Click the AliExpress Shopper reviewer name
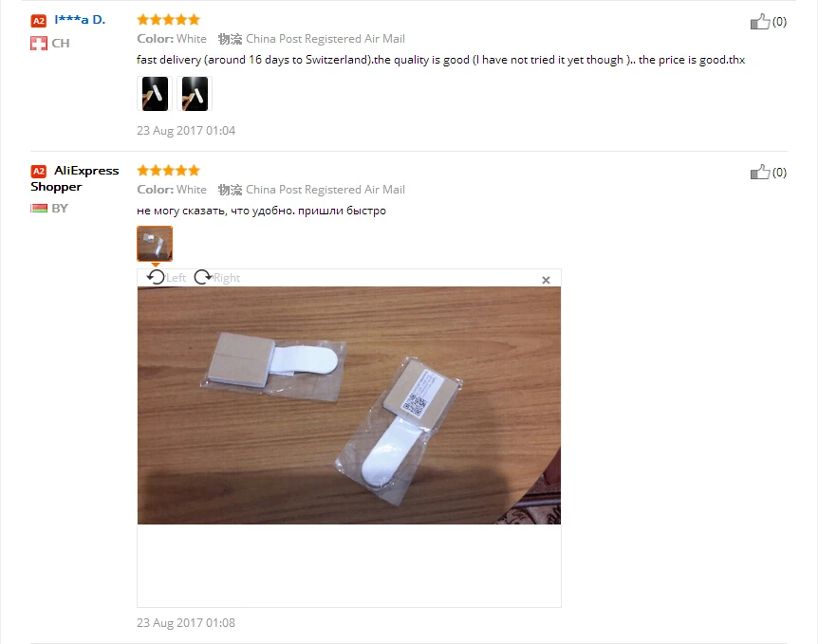The width and height of the screenshot is (818, 644). coord(75,178)
